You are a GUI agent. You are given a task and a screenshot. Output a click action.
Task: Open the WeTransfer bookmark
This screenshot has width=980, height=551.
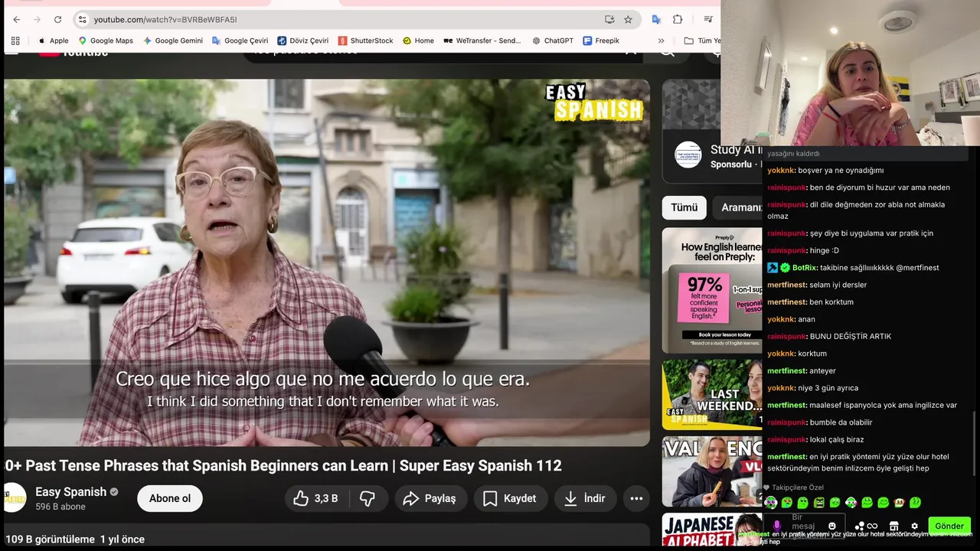point(482,41)
